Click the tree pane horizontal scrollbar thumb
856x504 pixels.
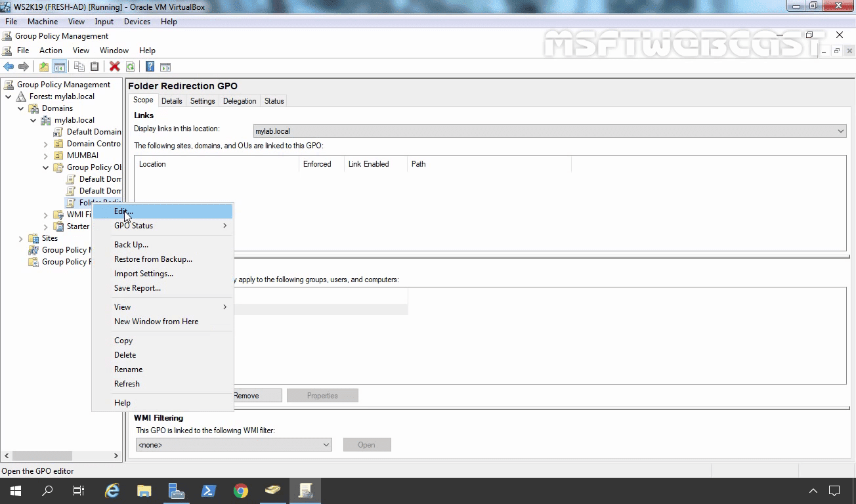[42, 455]
